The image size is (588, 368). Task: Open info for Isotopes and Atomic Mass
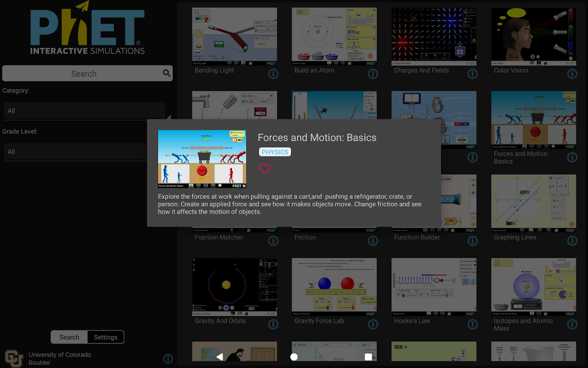[572, 324]
